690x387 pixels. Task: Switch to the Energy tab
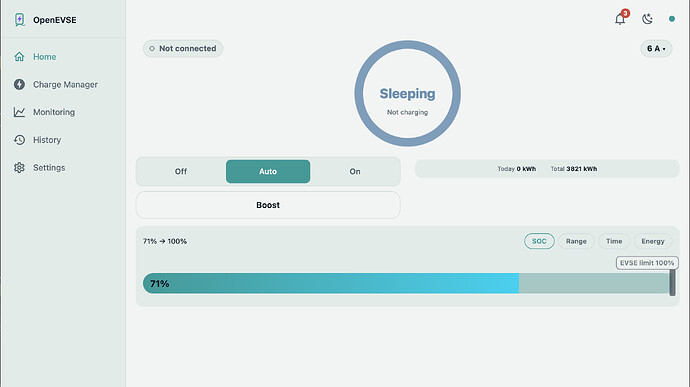tap(653, 241)
